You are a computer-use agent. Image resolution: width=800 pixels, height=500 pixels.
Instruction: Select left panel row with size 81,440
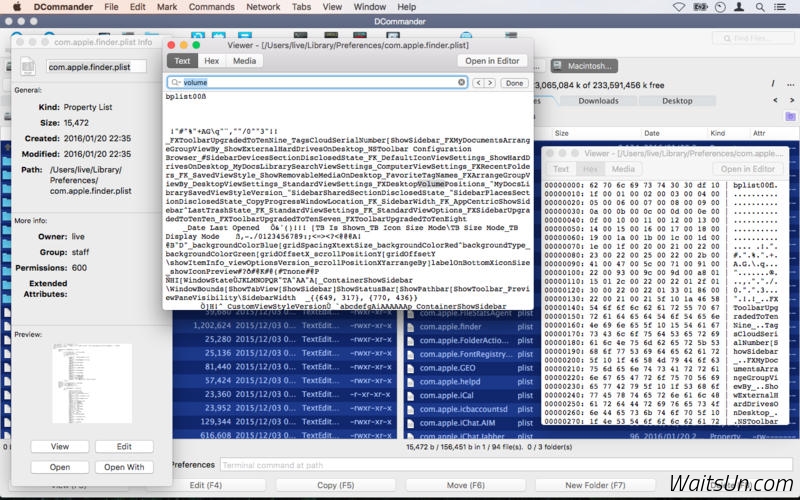[x=285, y=367]
